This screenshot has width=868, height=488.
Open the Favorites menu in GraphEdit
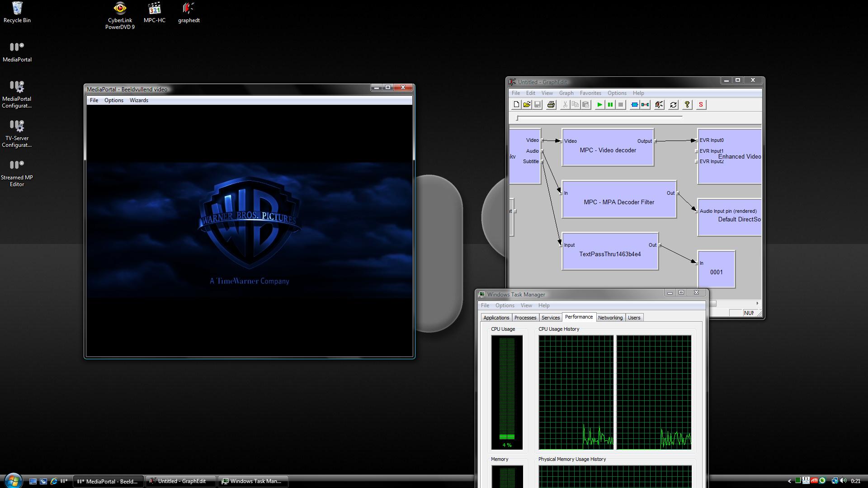590,93
